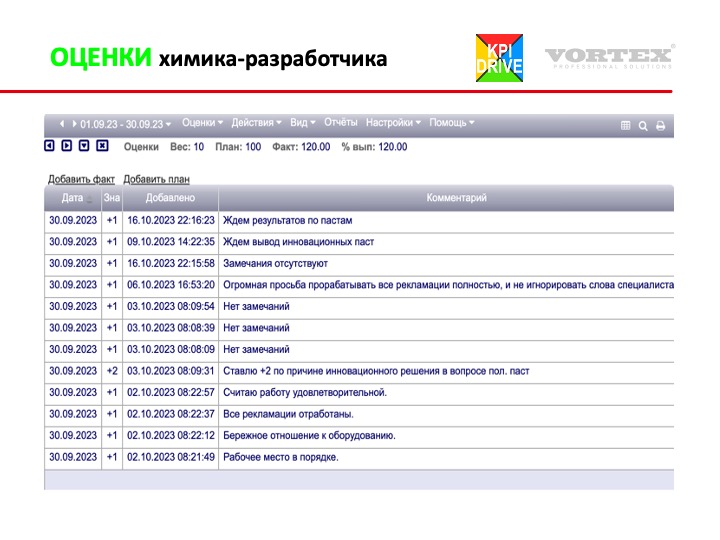
Task: Click the print icon
Action: [x=660, y=125]
